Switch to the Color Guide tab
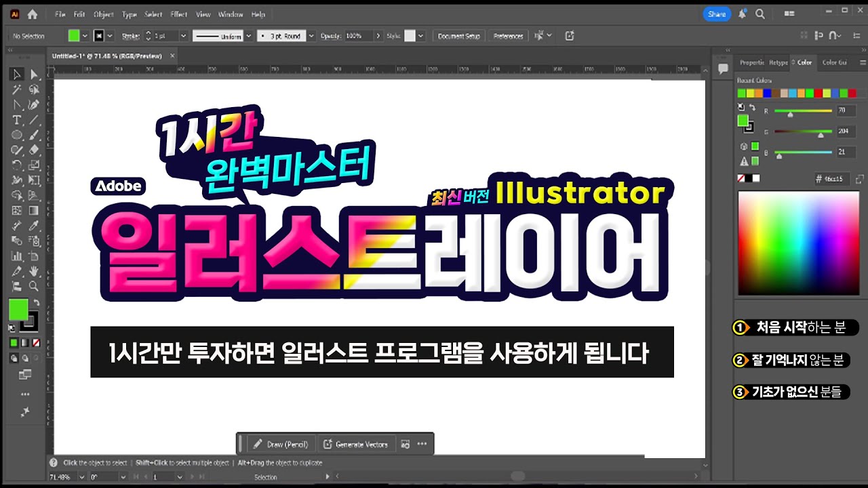Viewport: 868px width, 488px height. click(834, 62)
